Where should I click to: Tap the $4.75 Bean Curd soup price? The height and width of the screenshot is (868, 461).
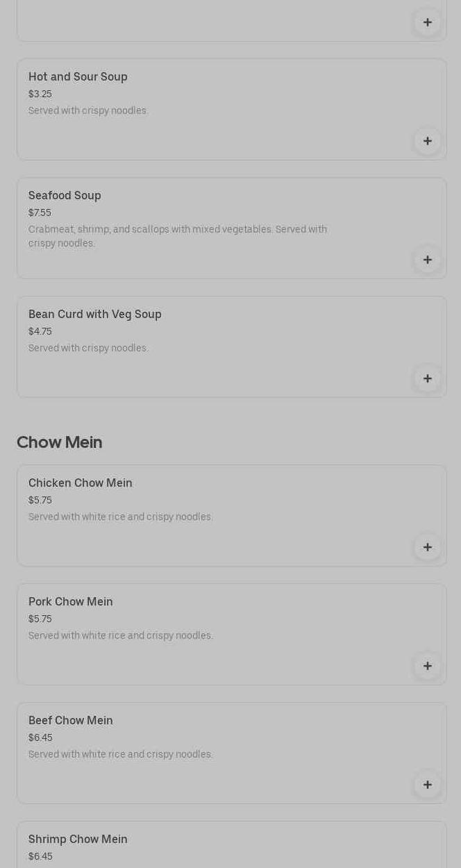coord(40,331)
